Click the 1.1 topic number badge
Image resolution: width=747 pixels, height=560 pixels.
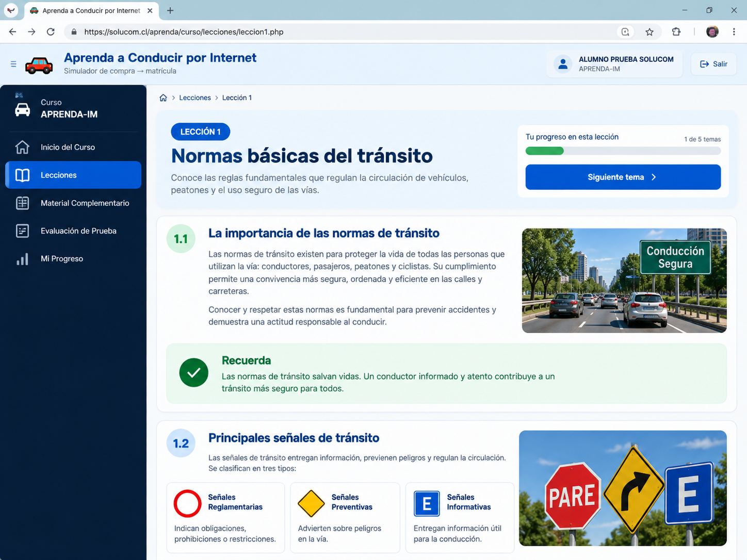tap(181, 239)
